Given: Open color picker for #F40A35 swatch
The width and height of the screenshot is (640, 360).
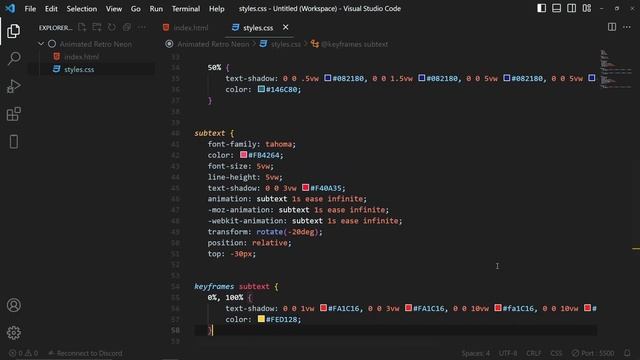Looking at the screenshot, I should pos(306,187).
